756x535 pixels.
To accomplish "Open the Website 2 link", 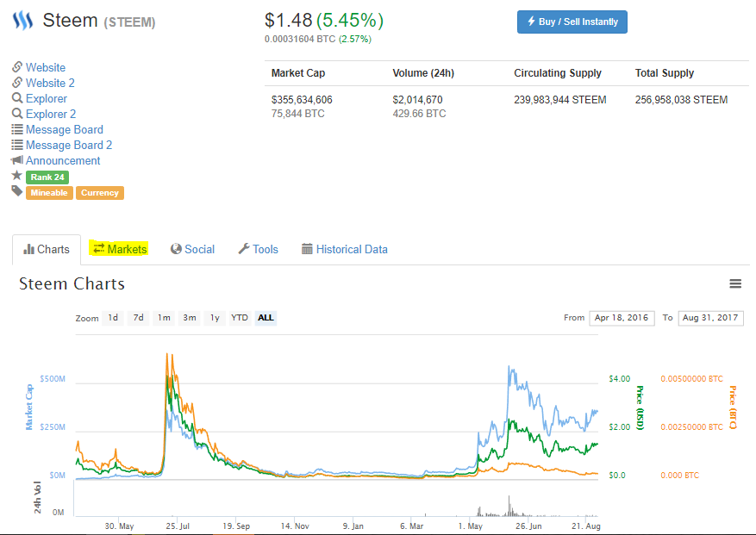I will [x=50, y=83].
